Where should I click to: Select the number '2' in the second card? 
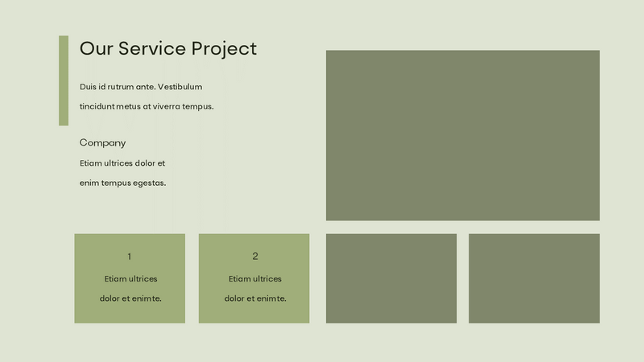point(255,256)
